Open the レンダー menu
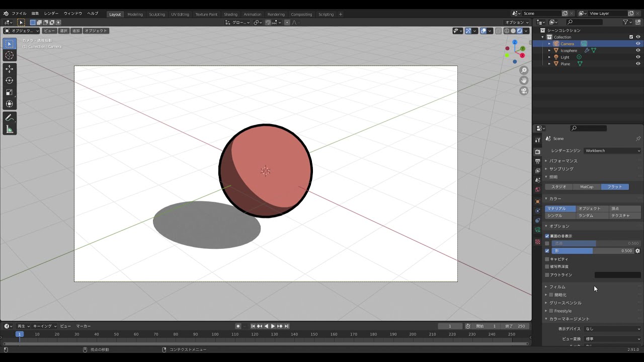Screen dimensions: 644x362 51,14
